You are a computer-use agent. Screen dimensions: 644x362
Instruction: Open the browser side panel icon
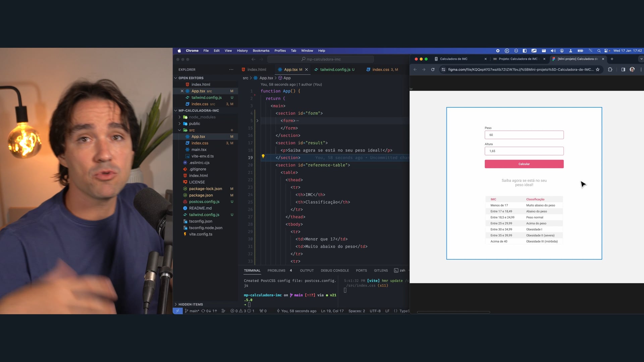tap(623, 70)
